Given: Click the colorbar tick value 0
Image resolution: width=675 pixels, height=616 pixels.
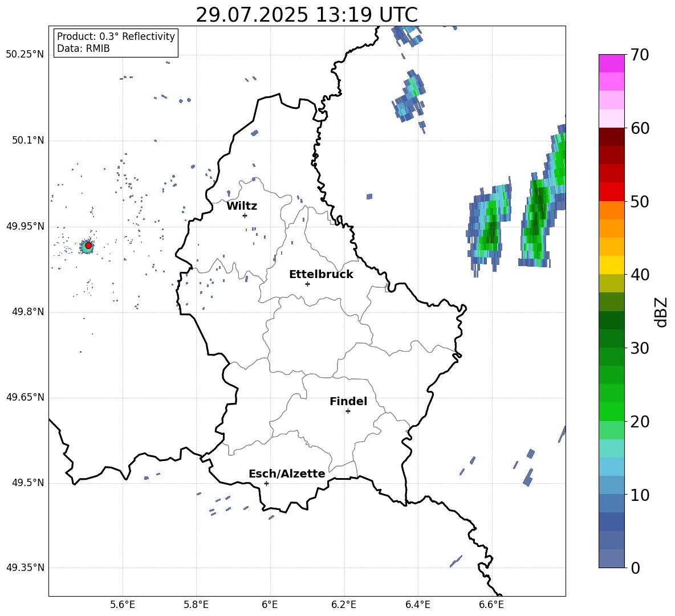Looking at the screenshot, I should click(x=636, y=568).
